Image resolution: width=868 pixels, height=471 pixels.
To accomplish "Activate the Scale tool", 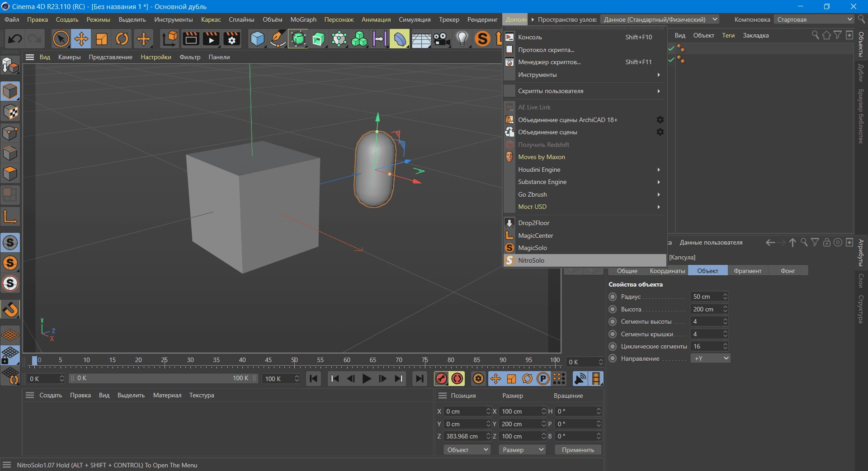I will 102,39.
